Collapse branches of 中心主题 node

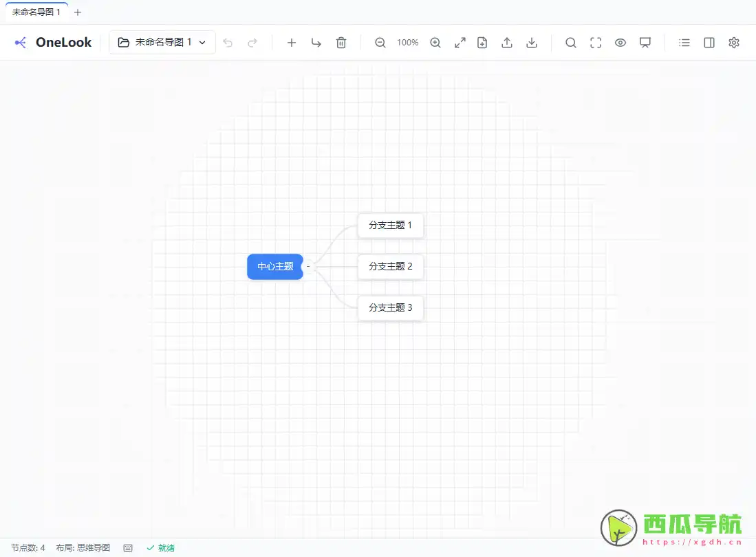(x=307, y=266)
